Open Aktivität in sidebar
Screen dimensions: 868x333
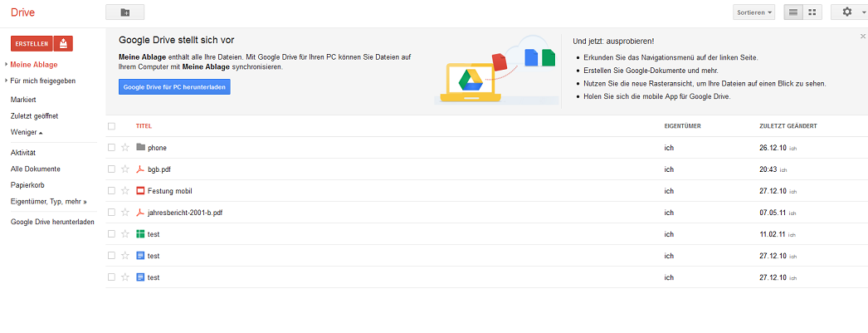click(x=23, y=152)
